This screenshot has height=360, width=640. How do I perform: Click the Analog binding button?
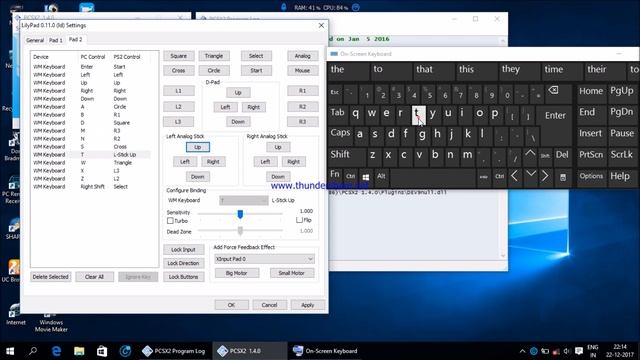click(x=302, y=56)
